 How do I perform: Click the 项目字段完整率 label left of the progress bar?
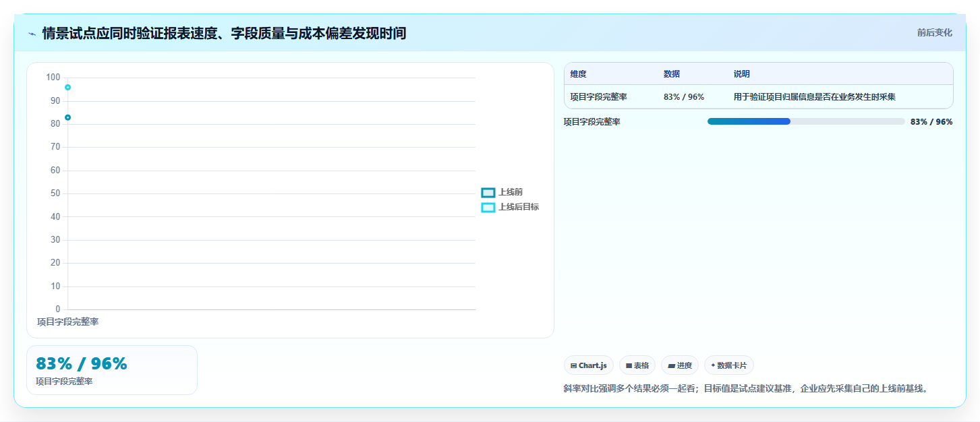[592, 122]
